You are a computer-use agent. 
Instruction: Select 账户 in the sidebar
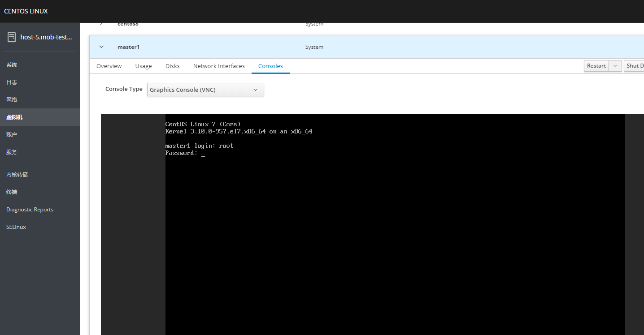click(x=12, y=135)
